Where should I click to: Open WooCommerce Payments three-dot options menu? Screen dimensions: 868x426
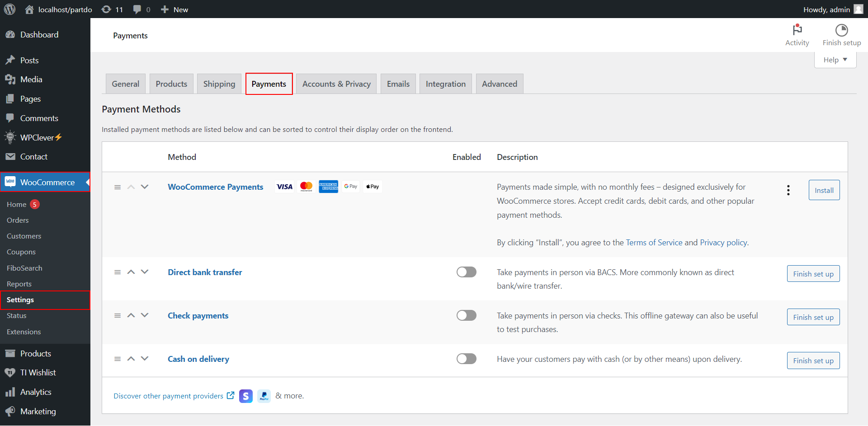(x=788, y=190)
